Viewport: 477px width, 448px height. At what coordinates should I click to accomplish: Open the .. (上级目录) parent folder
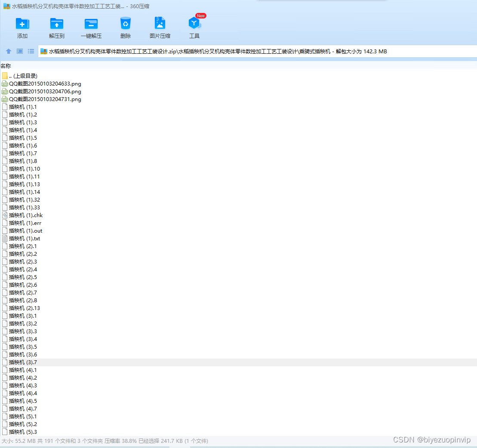pos(20,76)
